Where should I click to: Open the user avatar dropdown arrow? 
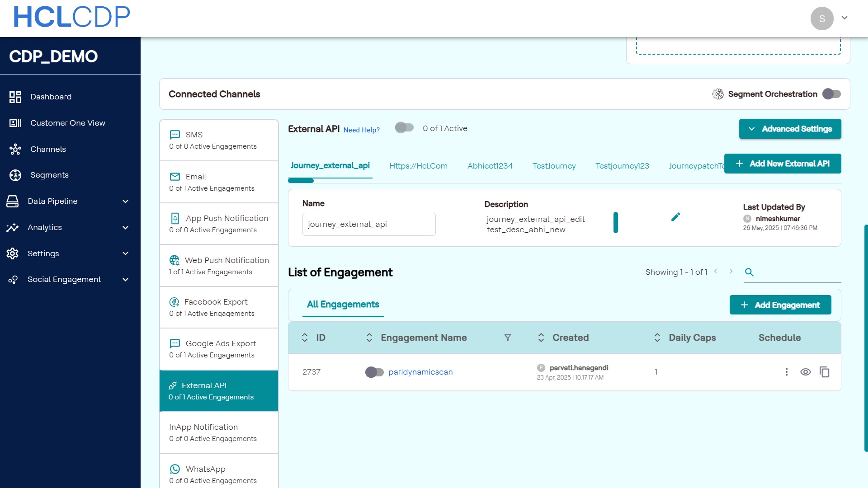[x=844, y=18]
